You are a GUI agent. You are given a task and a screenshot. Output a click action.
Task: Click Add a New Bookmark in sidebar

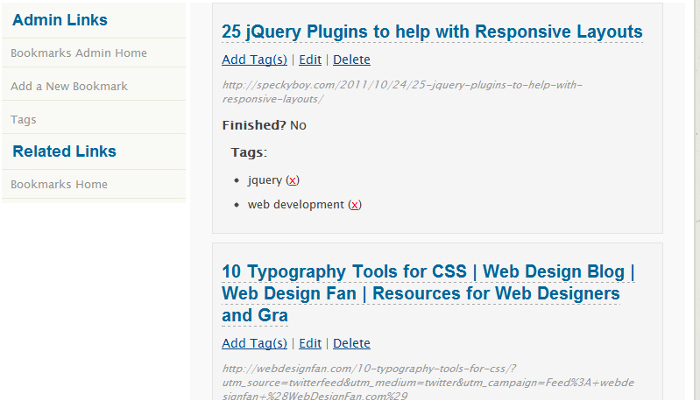click(69, 86)
